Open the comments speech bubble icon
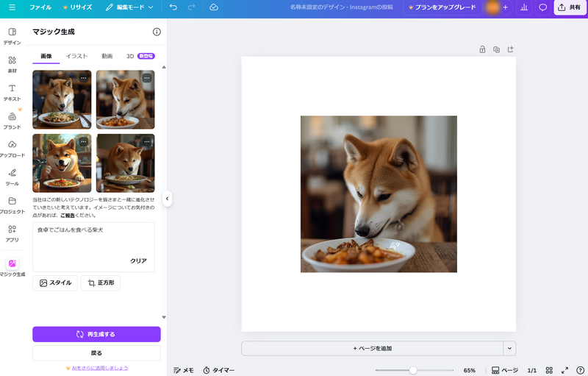Screen dimensions: 588x376 point(543,7)
